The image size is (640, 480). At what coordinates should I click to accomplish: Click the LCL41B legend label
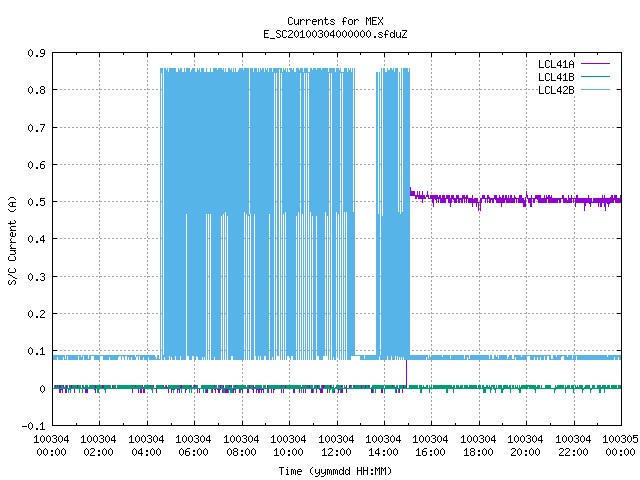pyautogui.click(x=556, y=77)
